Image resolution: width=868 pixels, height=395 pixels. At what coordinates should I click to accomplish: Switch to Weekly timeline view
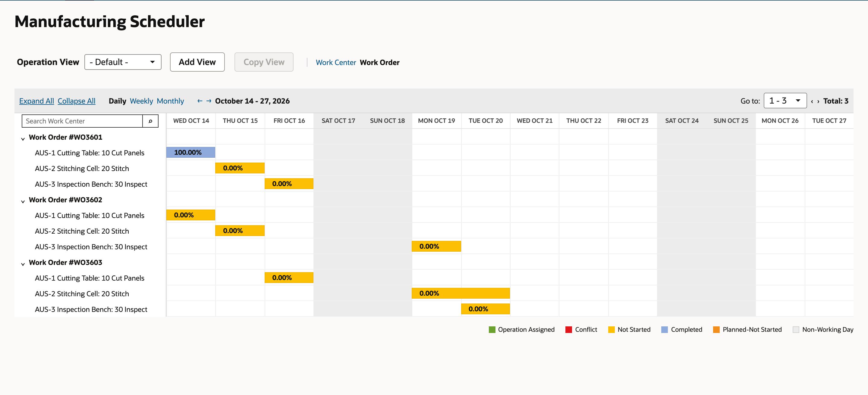pos(141,101)
